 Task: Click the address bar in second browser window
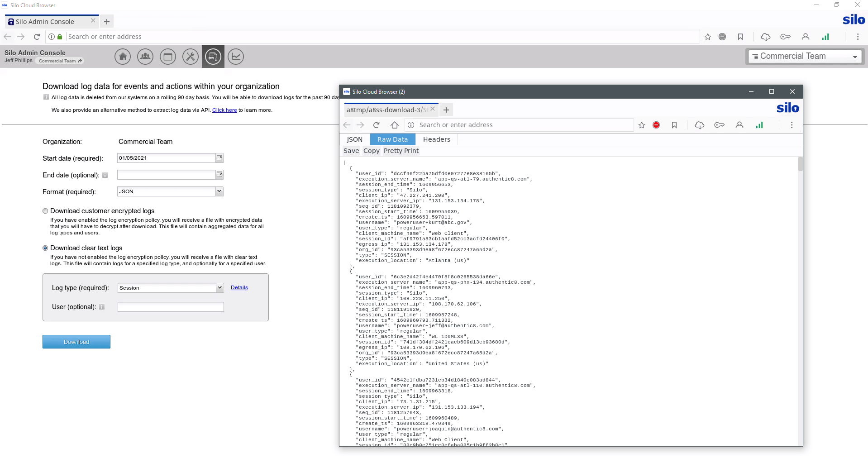coord(525,125)
